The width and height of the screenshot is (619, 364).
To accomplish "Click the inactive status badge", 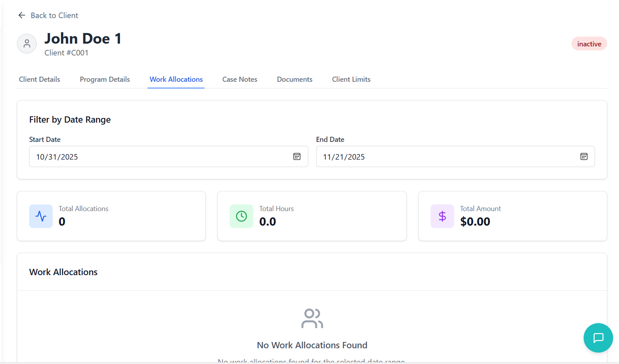I will click(589, 44).
